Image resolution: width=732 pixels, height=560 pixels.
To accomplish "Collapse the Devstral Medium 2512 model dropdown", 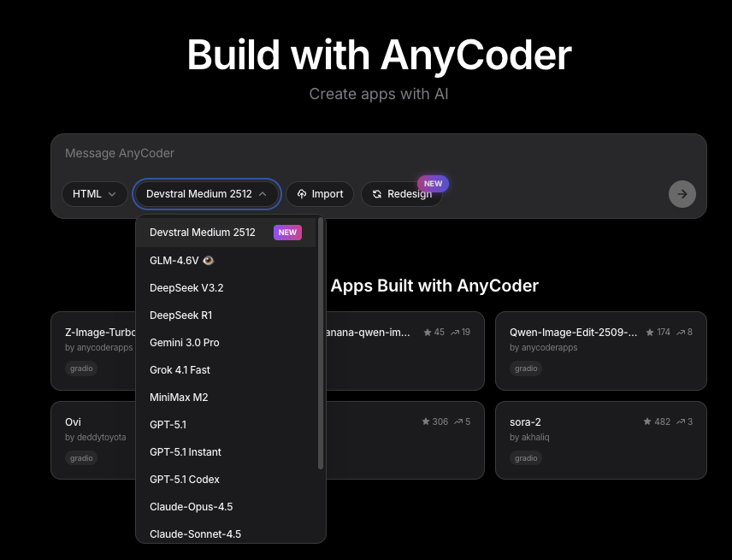I will pyautogui.click(x=206, y=194).
